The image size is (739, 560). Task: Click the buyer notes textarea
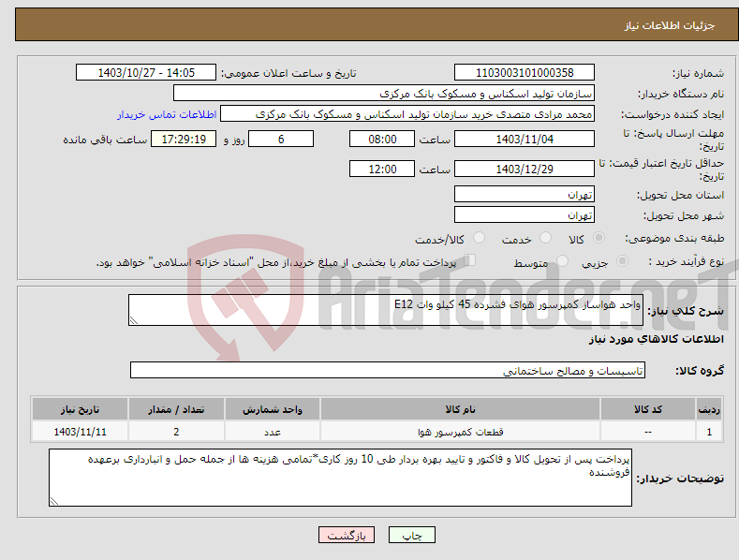[340, 478]
